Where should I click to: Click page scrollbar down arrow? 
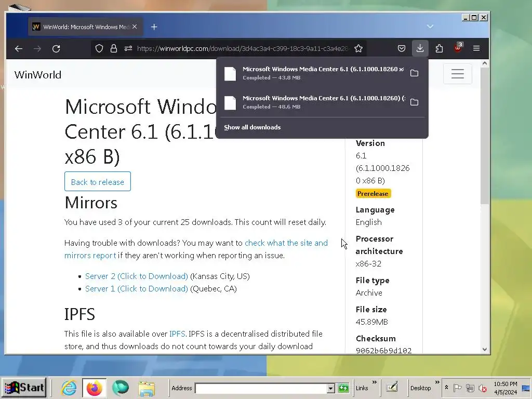tap(485, 349)
